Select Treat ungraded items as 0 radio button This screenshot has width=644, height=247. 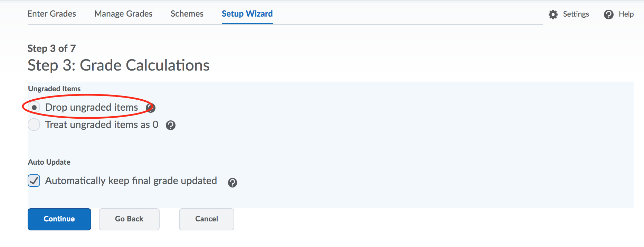pyautogui.click(x=34, y=125)
